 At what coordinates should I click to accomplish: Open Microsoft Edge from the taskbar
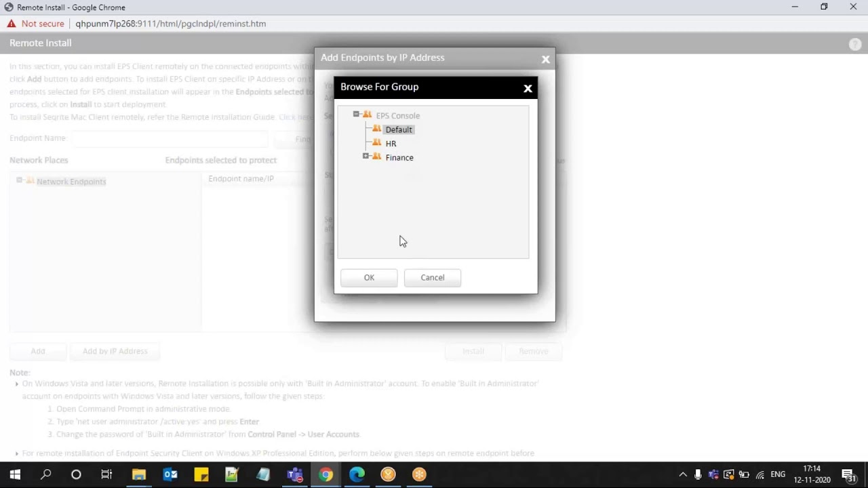coord(357,474)
